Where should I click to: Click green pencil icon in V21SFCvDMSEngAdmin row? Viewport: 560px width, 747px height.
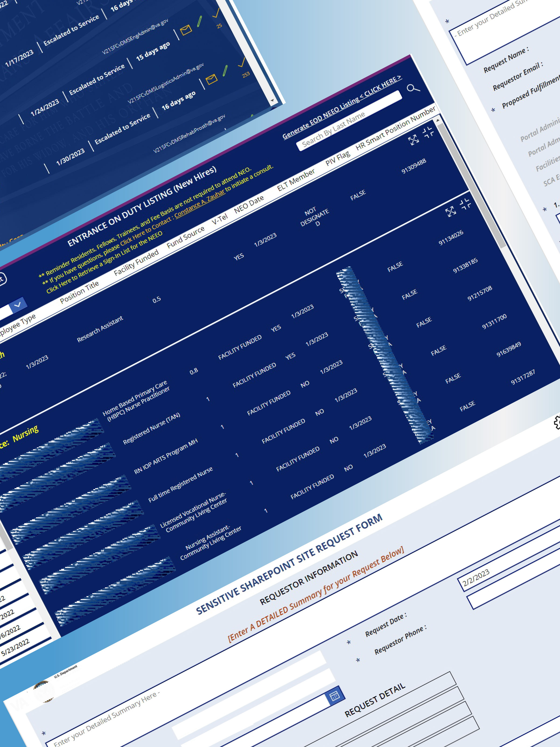(199, 21)
